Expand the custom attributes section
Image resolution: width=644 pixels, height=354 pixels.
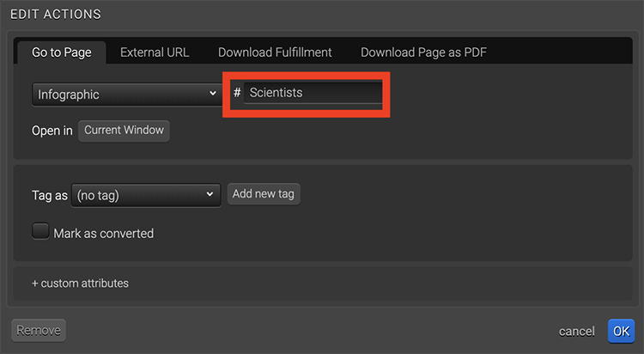click(x=80, y=283)
